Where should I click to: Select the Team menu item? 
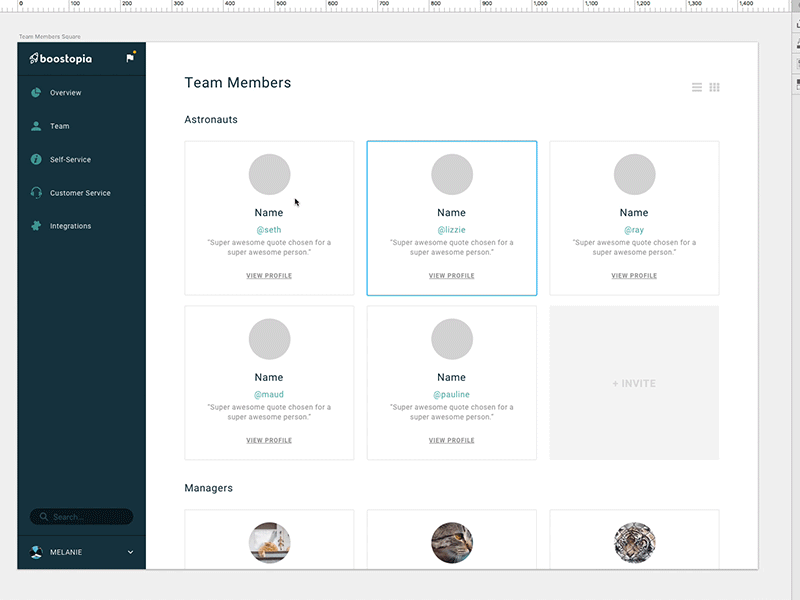coord(59,126)
